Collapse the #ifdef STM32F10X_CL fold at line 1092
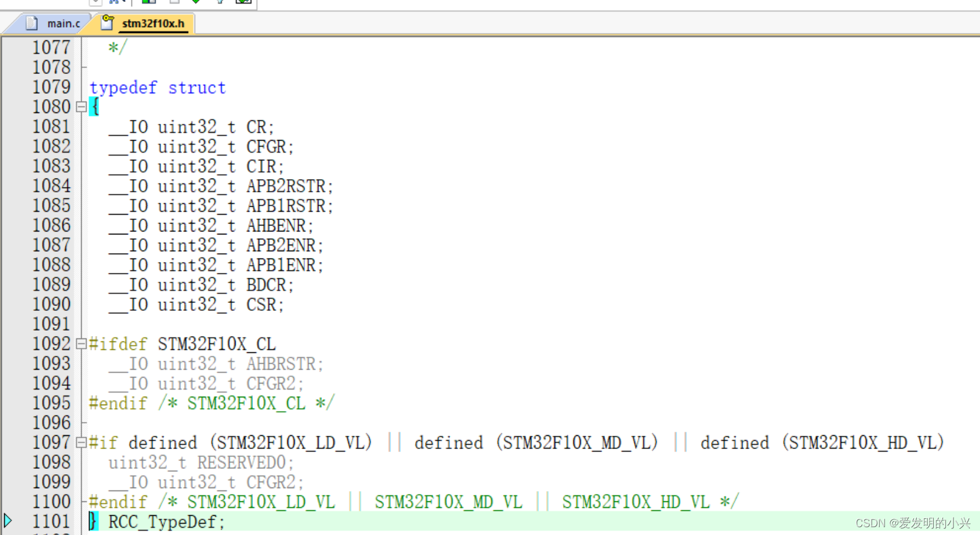Viewport: 980px width, 535px height. point(82,344)
